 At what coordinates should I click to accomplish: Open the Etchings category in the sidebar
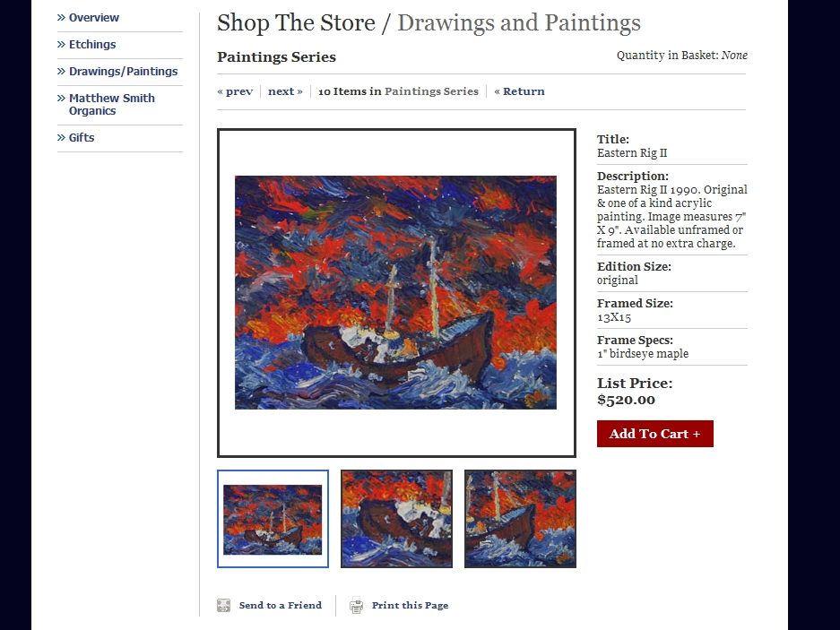[92, 45]
